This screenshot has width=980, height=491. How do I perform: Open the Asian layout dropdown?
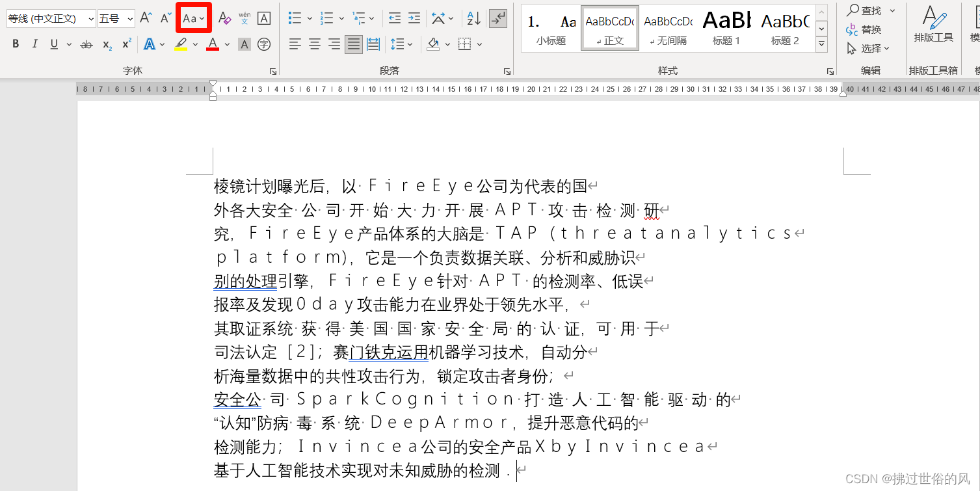443,18
